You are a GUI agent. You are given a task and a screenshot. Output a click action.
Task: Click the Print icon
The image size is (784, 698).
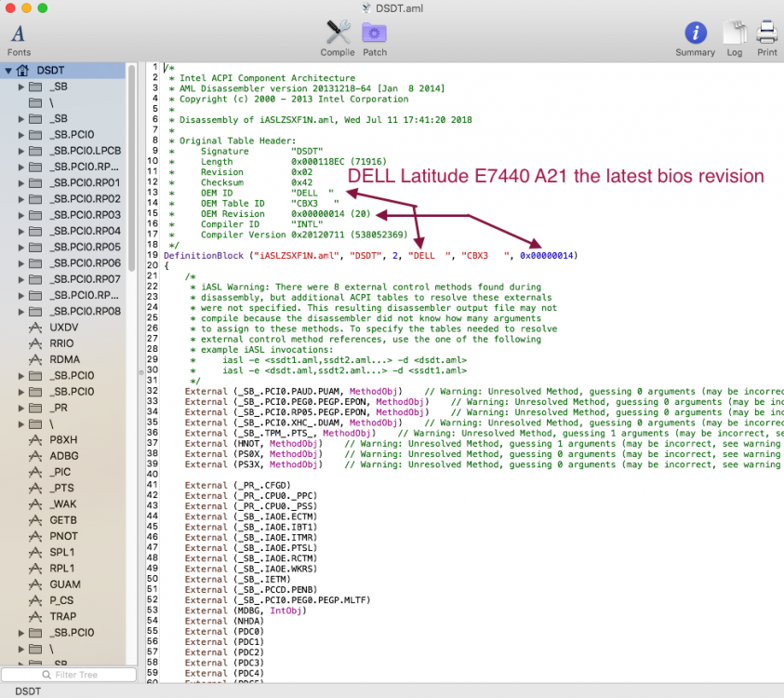coord(766,33)
